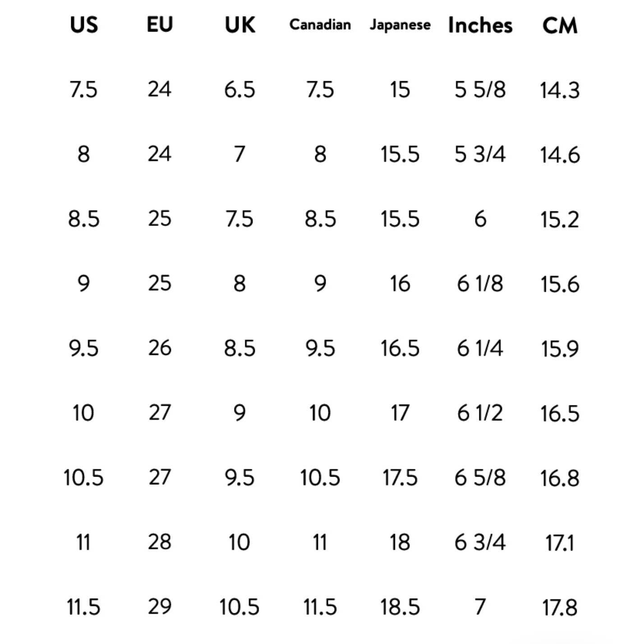This screenshot has height=644, width=644.
Task: Click the US column header
Action: [x=84, y=25]
